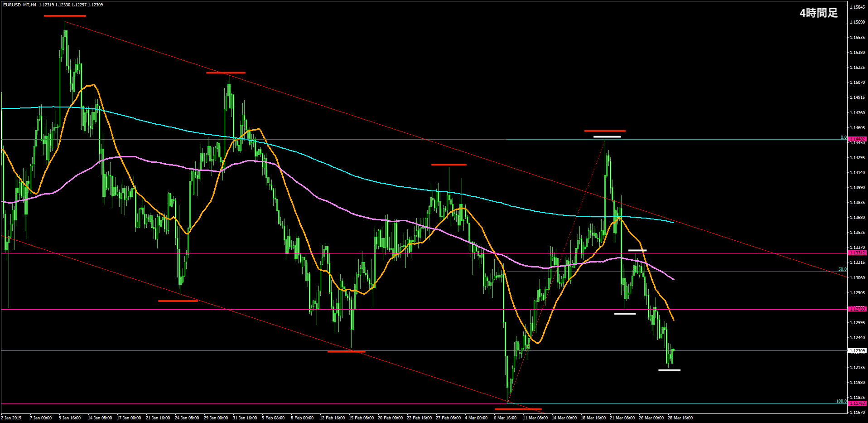
Task: Click the 11 Mar 08:00 time label
Action: coord(535,418)
